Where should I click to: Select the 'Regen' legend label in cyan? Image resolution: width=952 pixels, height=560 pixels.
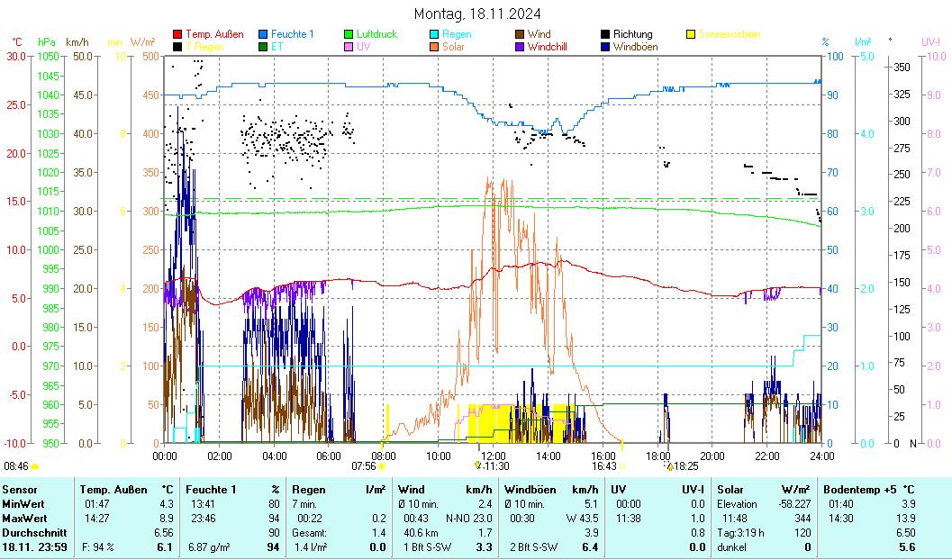coord(457,34)
